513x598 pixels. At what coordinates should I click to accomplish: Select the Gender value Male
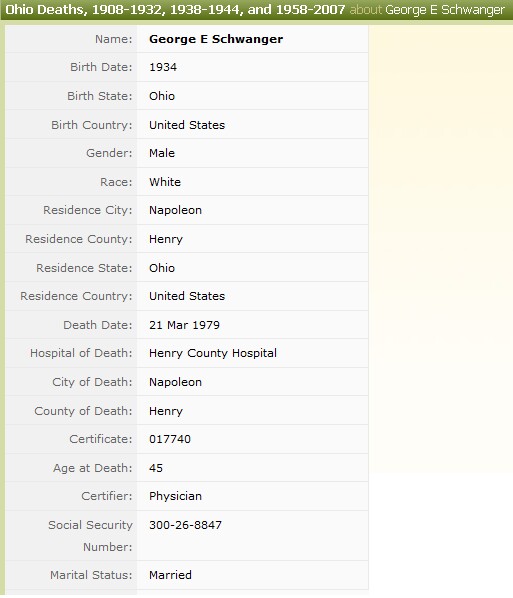point(162,153)
